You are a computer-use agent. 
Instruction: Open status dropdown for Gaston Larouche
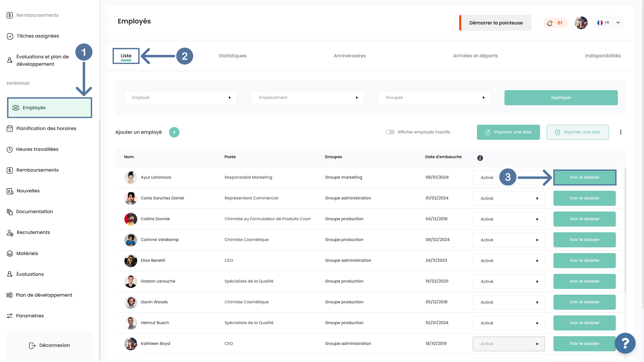pyautogui.click(x=509, y=281)
